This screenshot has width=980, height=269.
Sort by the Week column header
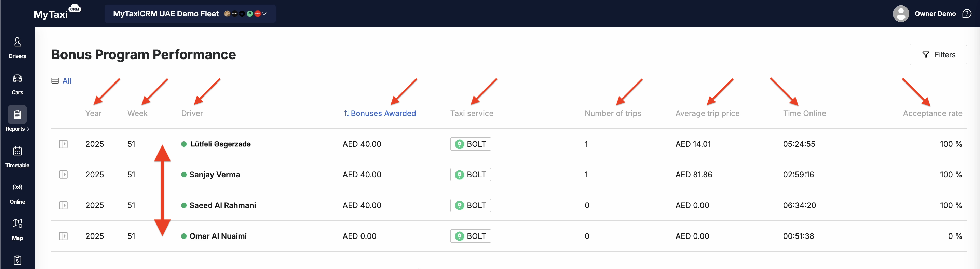click(137, 113)
